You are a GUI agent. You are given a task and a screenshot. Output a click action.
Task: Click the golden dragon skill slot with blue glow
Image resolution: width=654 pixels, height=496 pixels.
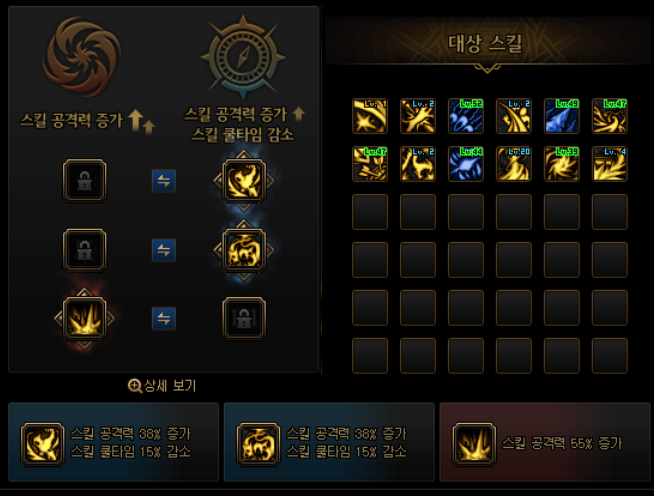[244, 250]
